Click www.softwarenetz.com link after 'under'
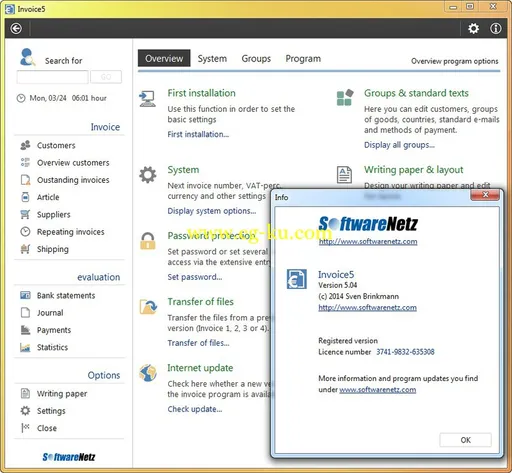Image resolution: width=512 pixels, height=473 pixels. [378, 390]
